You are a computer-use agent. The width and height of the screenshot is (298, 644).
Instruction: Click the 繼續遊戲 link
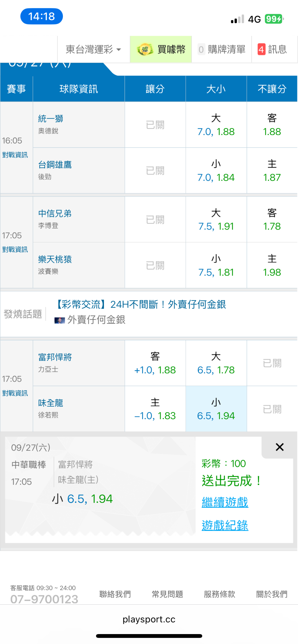[225, 502]
